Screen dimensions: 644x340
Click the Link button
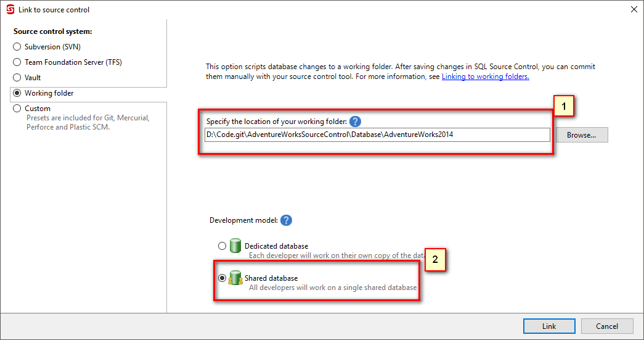[x=549, y=326]
